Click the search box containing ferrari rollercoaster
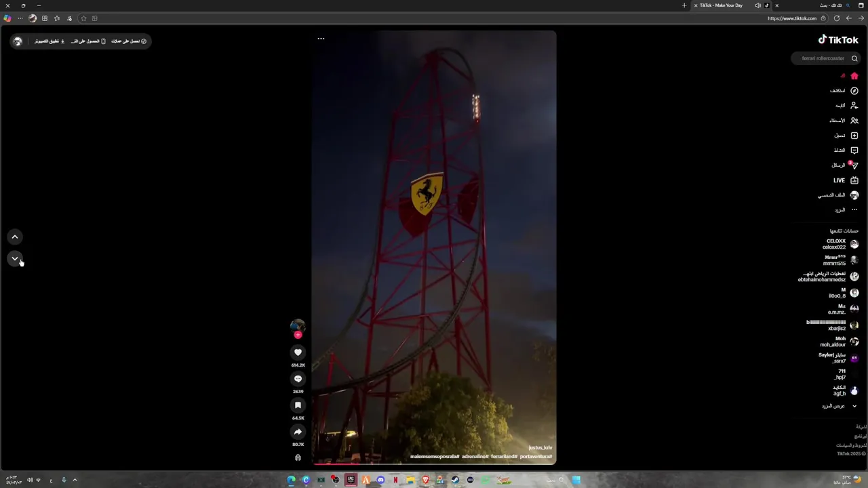Viewport: 868px width, 488px height. tap(825, 58)
